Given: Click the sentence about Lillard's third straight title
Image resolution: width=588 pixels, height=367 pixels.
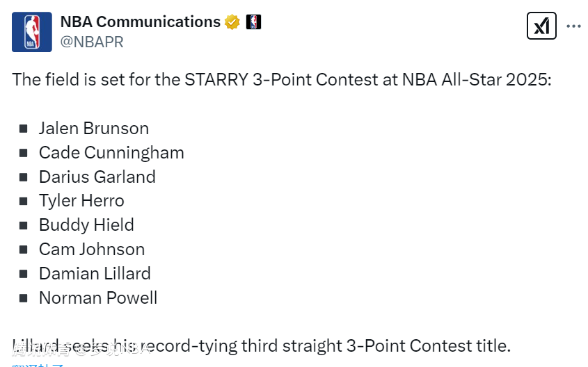Looking at the screenshot, I should [262, 345].
